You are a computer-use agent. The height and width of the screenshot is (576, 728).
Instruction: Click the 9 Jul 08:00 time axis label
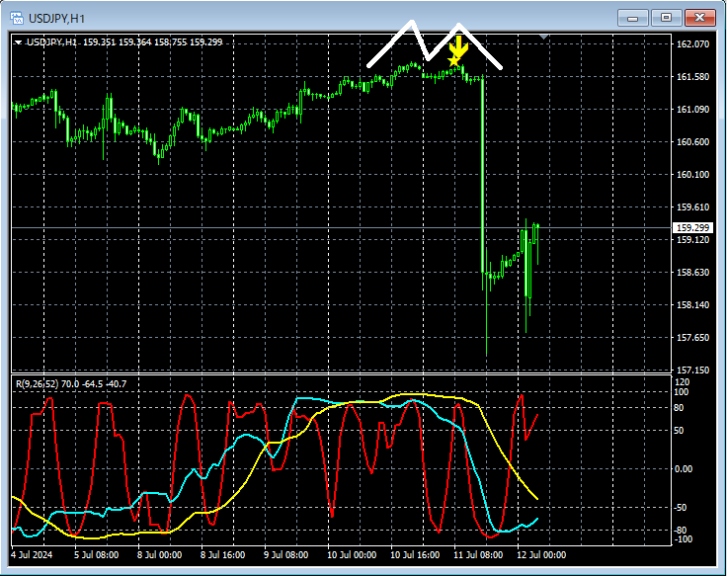coord(285,554)
